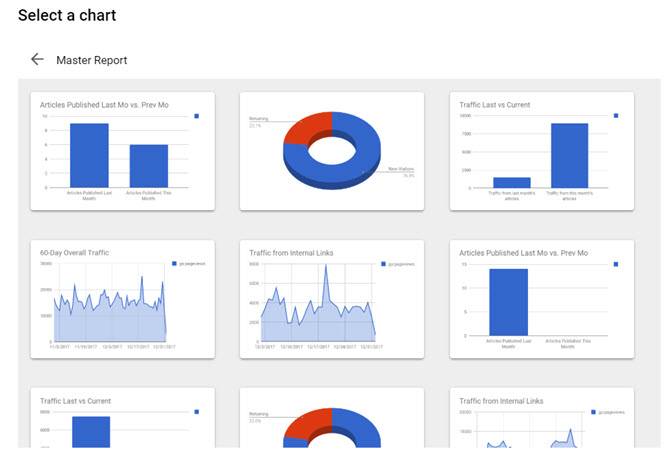Click blue legend square in top-left bar chart
The image size is (670, 457).
pyautogui.click(x=197, y=116)
